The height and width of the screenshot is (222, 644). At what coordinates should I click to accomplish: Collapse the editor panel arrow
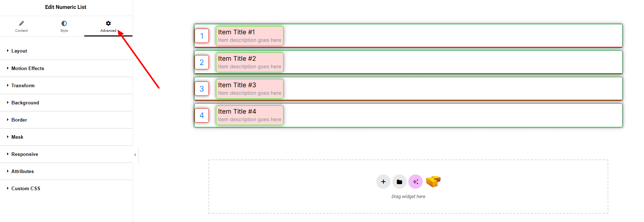(135, 155)
